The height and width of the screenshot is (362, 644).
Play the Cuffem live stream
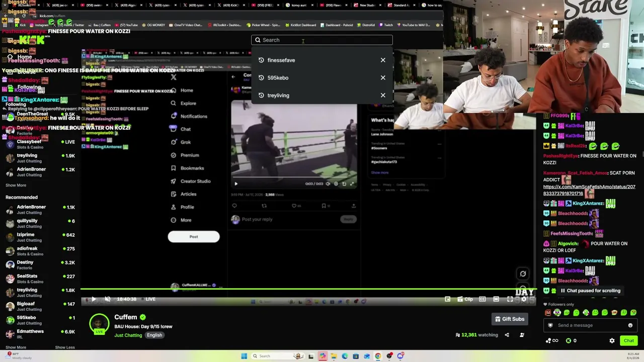[x=94, y=299]
